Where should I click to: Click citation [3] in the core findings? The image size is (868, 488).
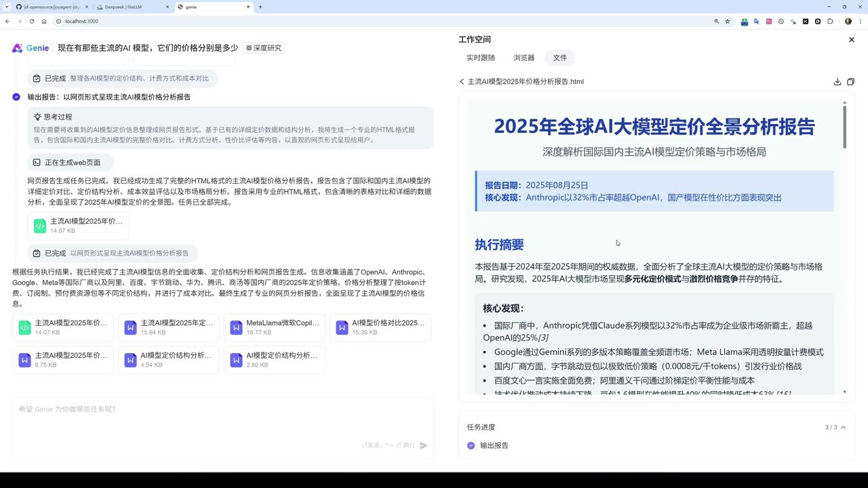click(x=543, y=338)
